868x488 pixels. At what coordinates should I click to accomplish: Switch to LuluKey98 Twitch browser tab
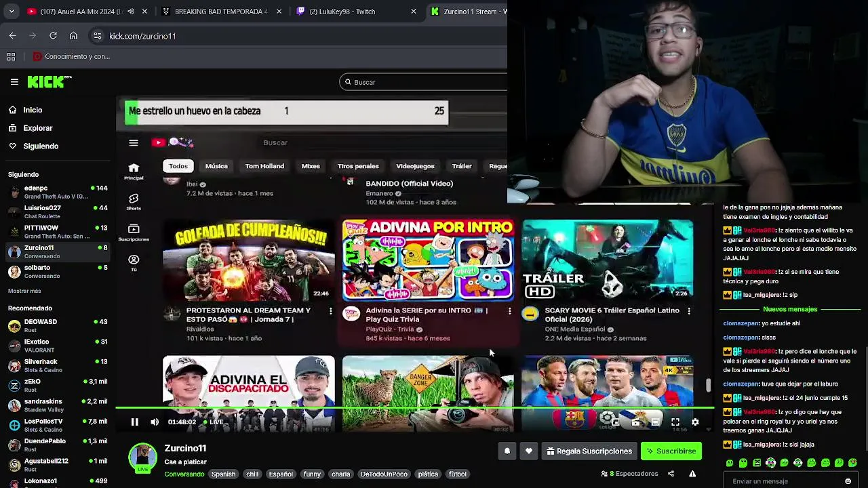[x=357, y=12]
